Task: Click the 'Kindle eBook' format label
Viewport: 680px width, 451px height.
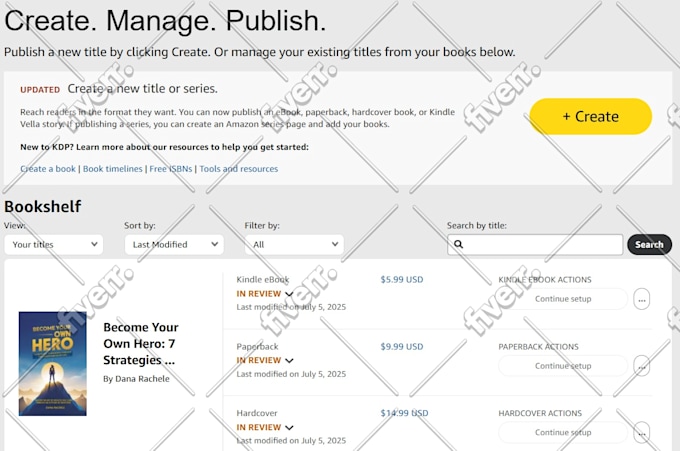Action: [x=263, y=280]
